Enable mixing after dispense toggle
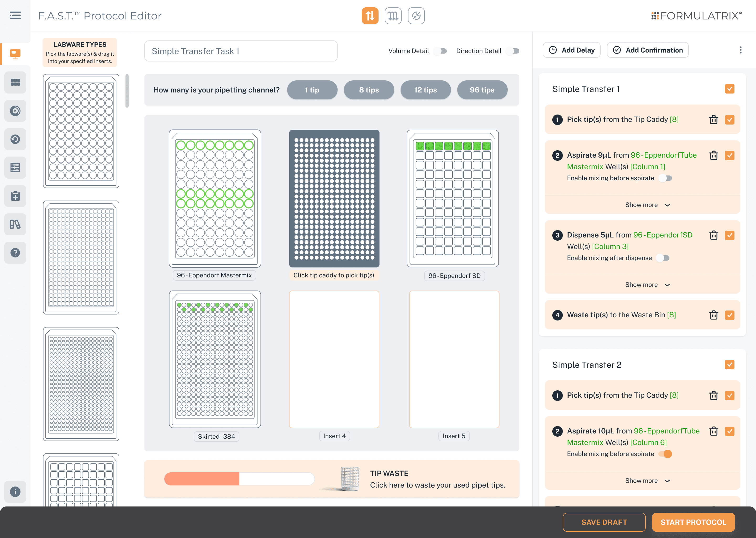Screen dimensions: 756x538 (663, 258)
